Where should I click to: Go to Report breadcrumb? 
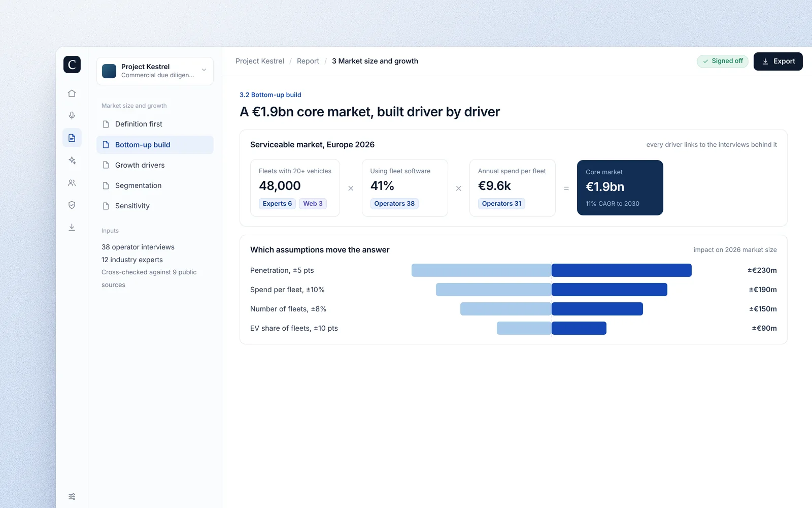[308, 61]
